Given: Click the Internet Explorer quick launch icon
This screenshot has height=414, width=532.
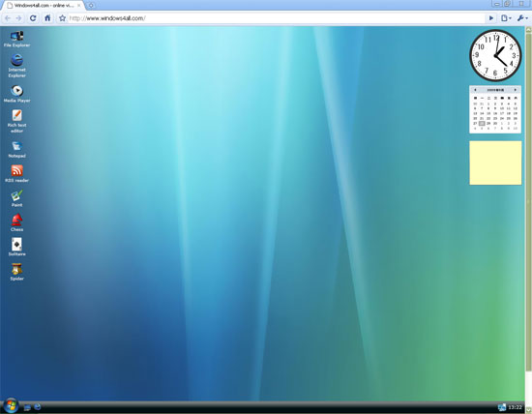Looking at the screenshot, I should pyautogui.click(x=38, y=407).
